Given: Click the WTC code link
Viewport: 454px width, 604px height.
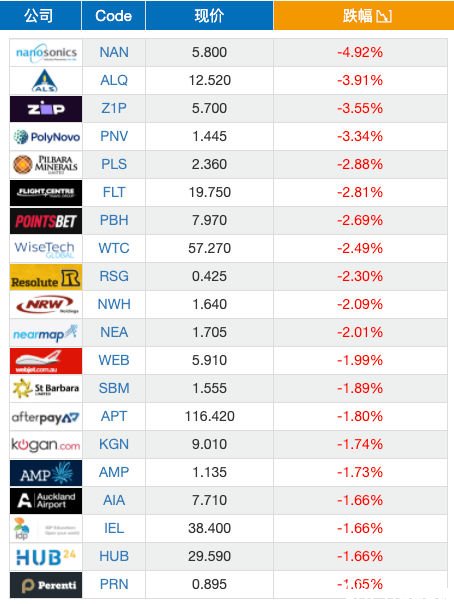Looking at the screenshot, I should [x=114, y=248].
